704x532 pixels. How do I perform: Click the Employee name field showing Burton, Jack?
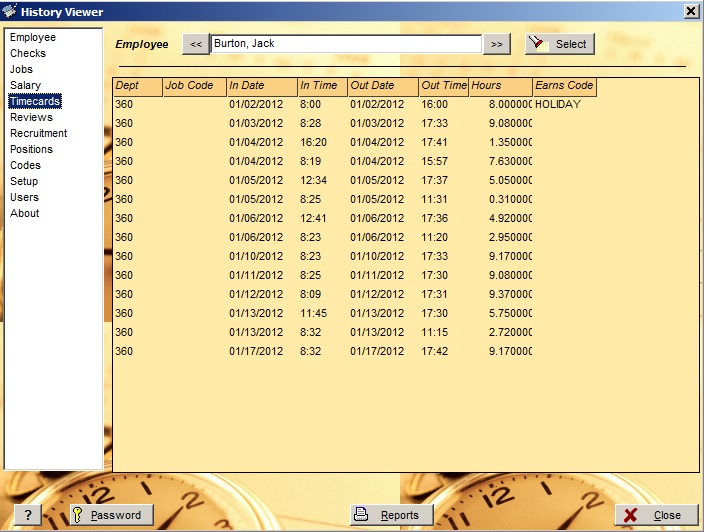click(346, 44)
